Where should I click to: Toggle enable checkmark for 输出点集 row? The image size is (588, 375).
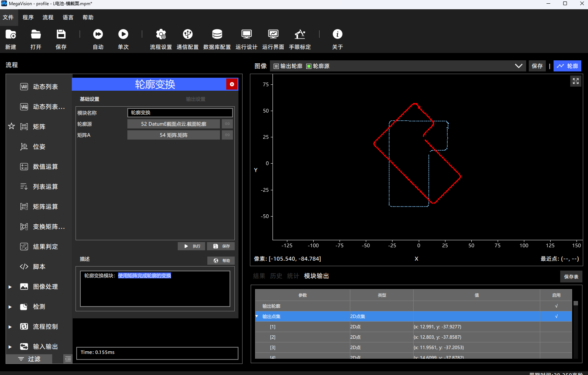(556, 317)
